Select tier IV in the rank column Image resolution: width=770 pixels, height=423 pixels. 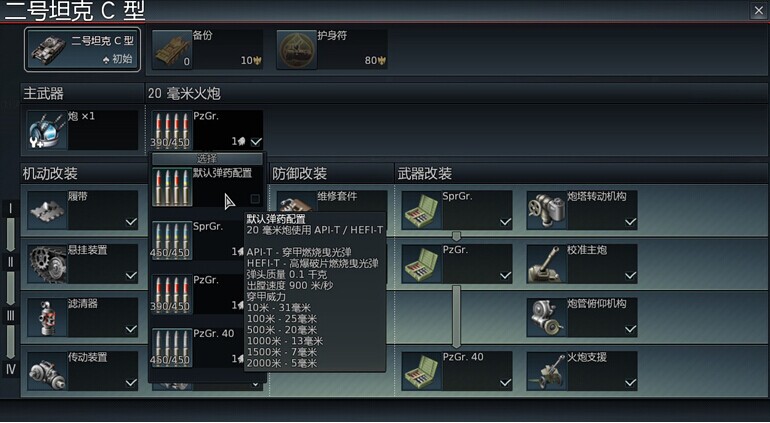click(x=10, y=369)
